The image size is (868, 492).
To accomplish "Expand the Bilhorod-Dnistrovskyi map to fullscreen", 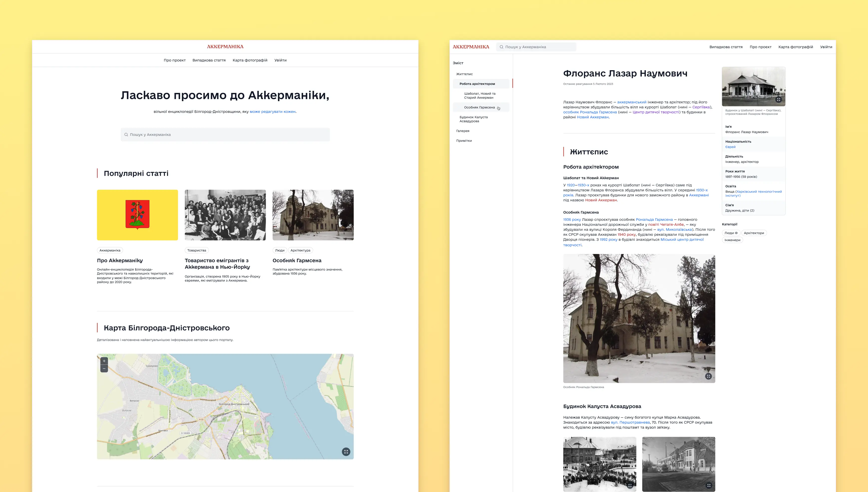I will point(346,452).
